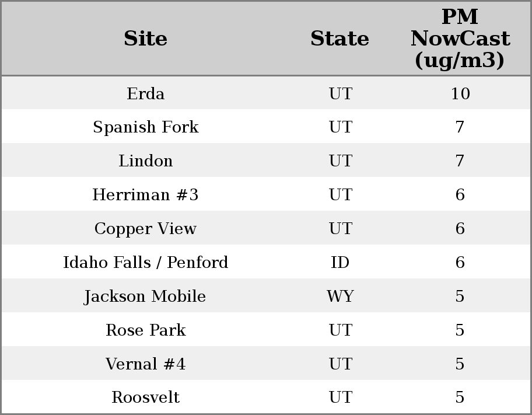Select the Roosvelt site cell
Screen dimensions: 532x415
click(145, 397)
